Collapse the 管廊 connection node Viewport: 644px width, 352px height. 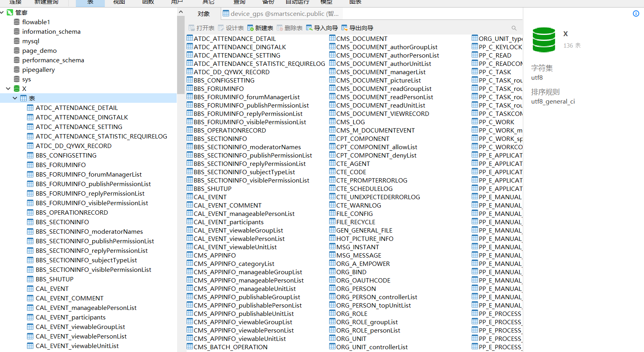[x=2, y=12]
